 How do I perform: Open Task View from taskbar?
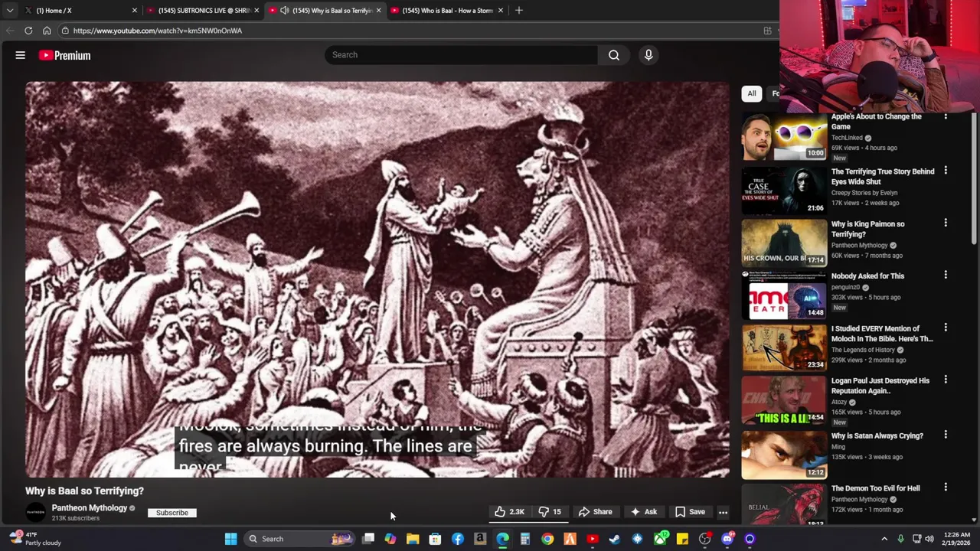tap(368, 539)
